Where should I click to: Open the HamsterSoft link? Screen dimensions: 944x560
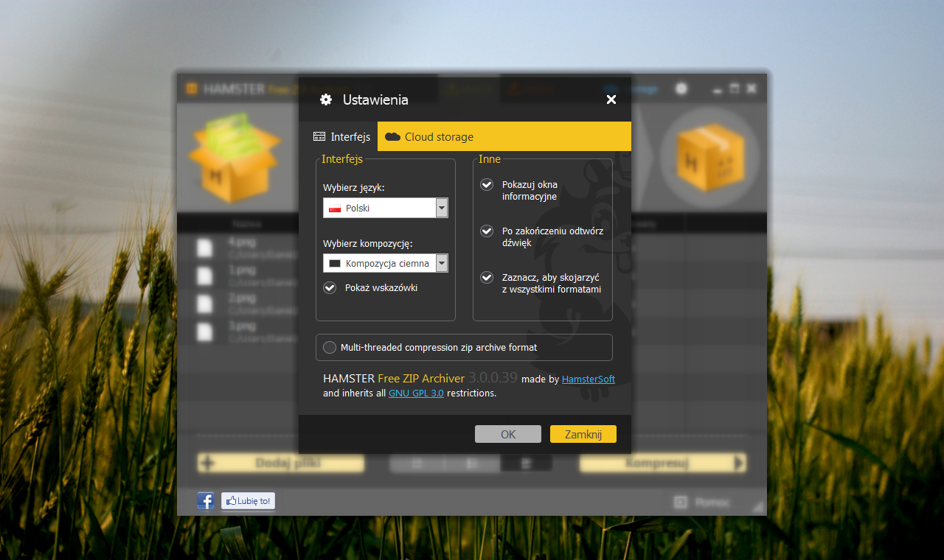pyautogui.click(x=589, y=379)
